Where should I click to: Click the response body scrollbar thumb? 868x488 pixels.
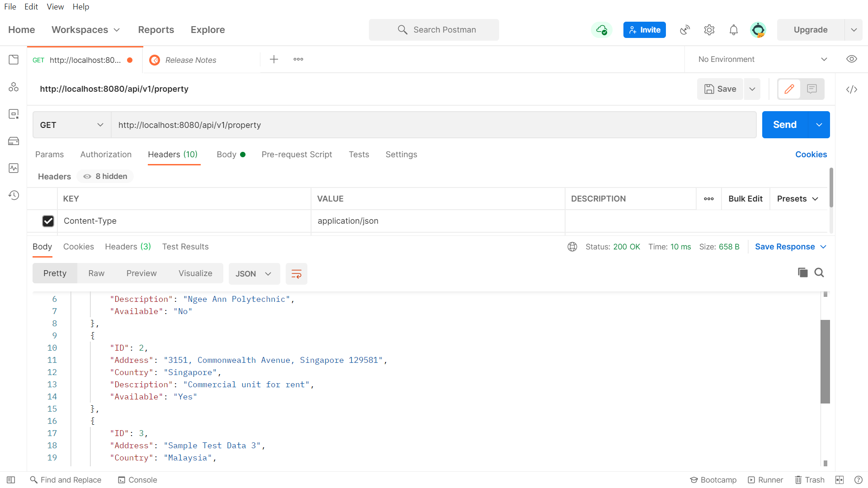(x=825, y=361)
